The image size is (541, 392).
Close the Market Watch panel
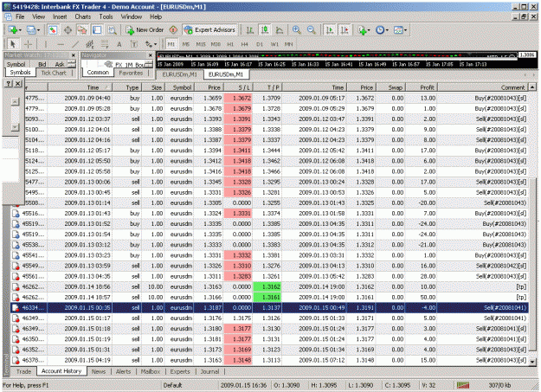click(74, 55)
